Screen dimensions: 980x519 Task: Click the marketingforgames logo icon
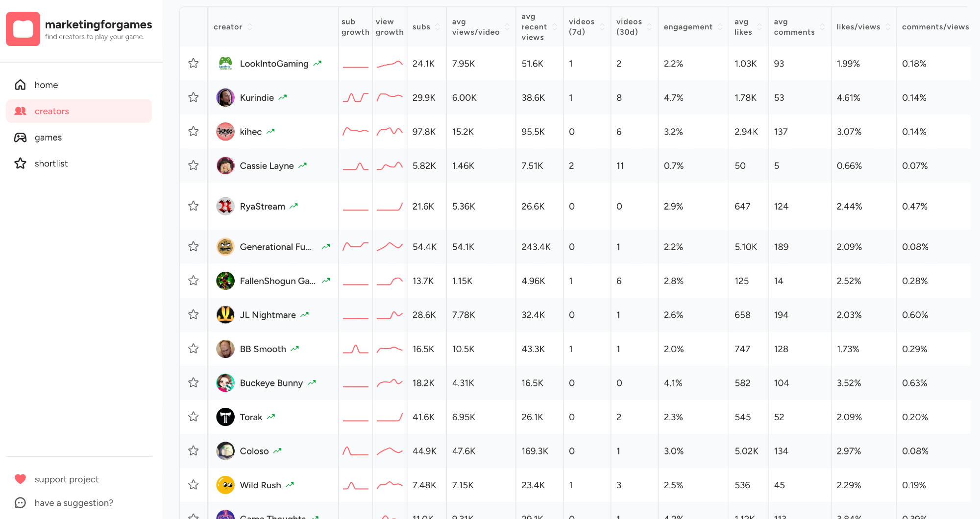(23, 29)
